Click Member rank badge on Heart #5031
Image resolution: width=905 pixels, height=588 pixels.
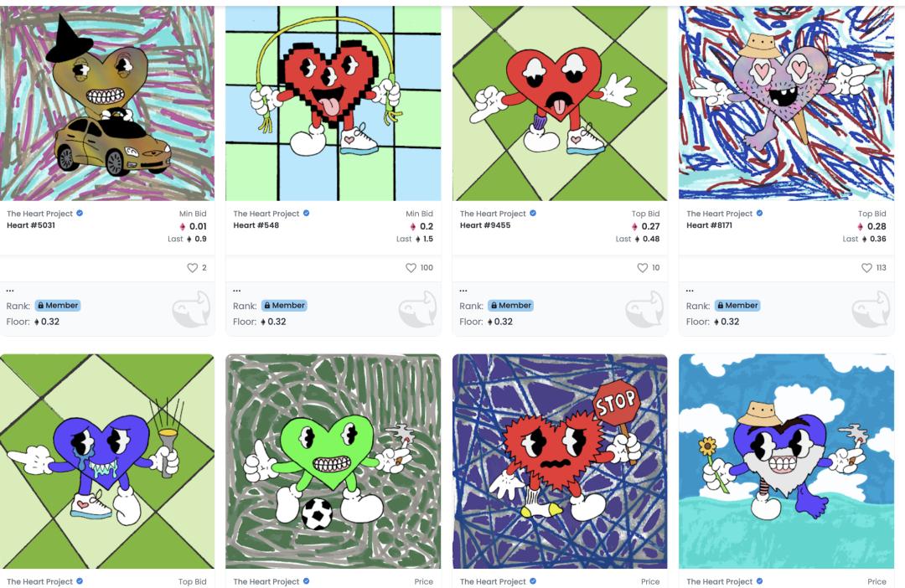pyautogui.click(x=58, y=305)
